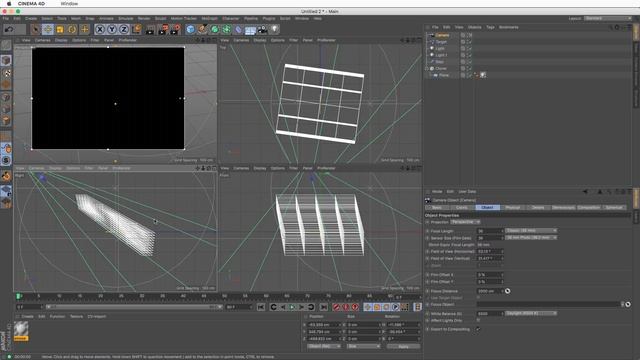Click the Go to Start playback button

pyautogui.click(x=261, y=307)
